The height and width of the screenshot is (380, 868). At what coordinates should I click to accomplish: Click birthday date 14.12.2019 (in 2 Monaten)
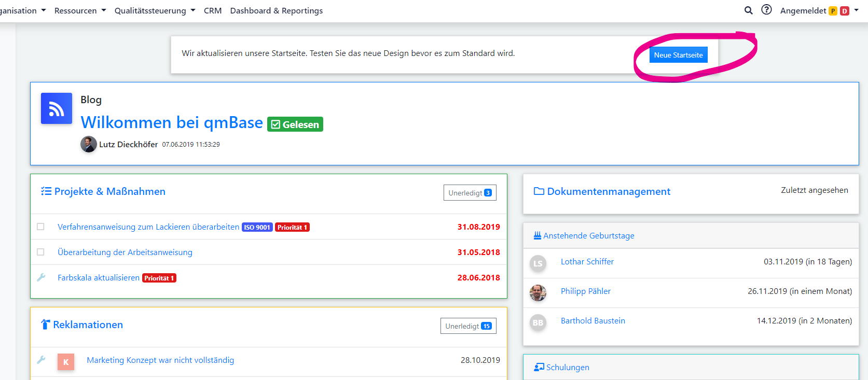805,320
